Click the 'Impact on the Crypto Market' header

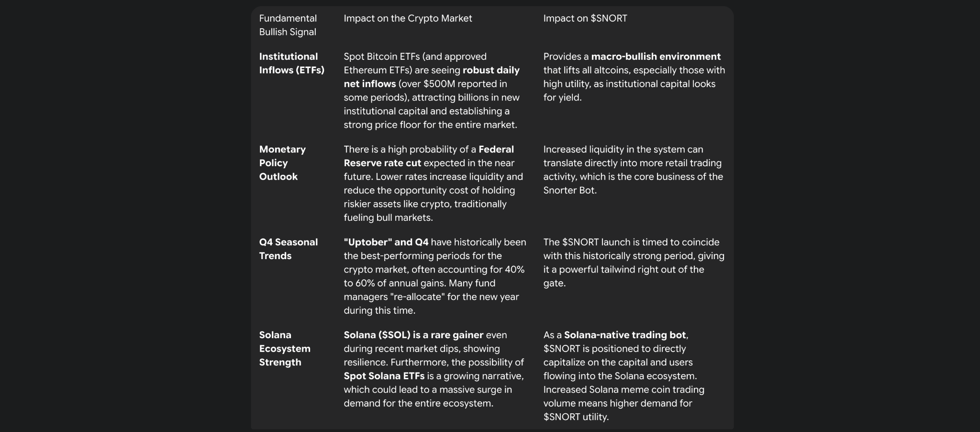click(408, 18)
